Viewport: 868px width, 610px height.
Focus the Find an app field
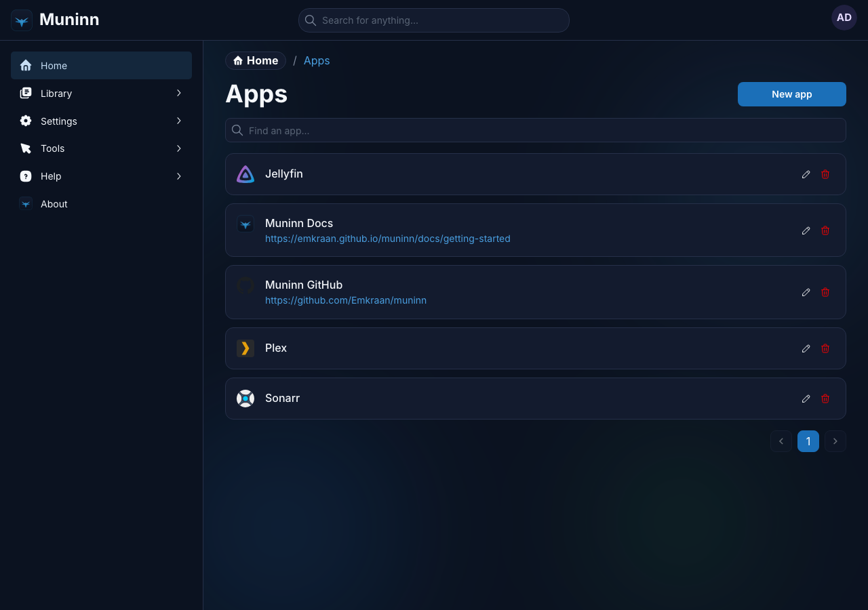[536, 130]
